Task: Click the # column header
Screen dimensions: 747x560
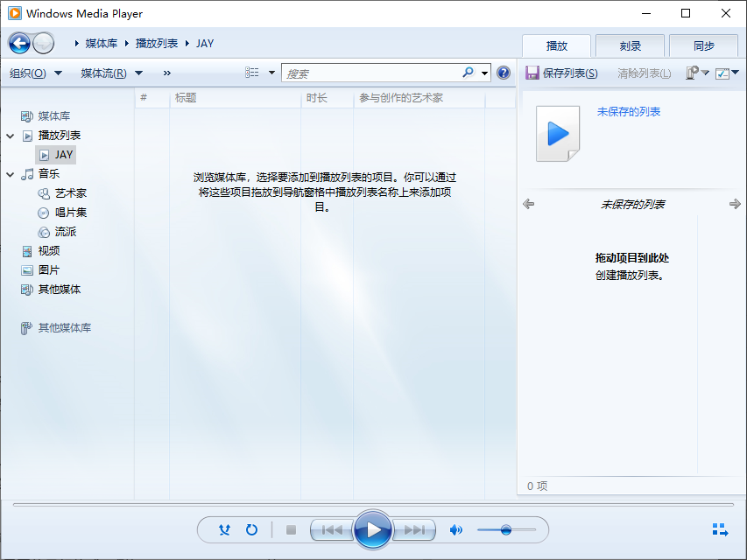Action: coord(152,98)
